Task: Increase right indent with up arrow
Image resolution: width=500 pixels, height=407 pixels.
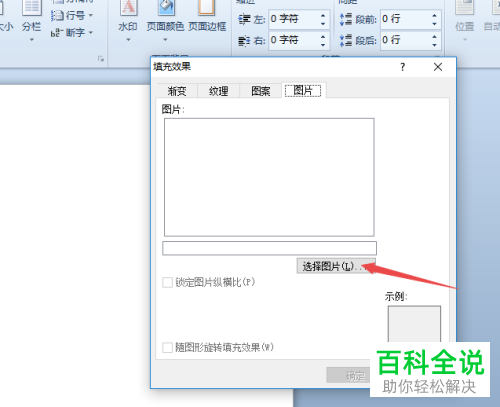Action: coord(323,36)
